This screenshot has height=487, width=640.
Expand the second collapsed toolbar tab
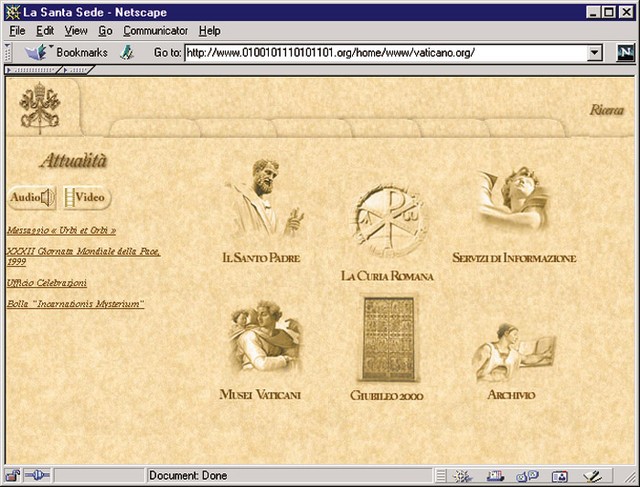click(76, 70)
